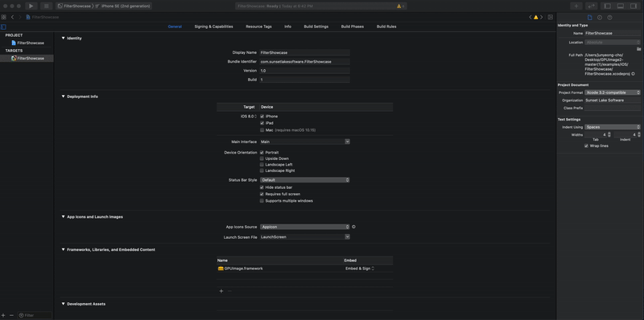644x320 pixels.
Task: Toggle the project and targets list sidebar
Action: (x=3, y=27)
